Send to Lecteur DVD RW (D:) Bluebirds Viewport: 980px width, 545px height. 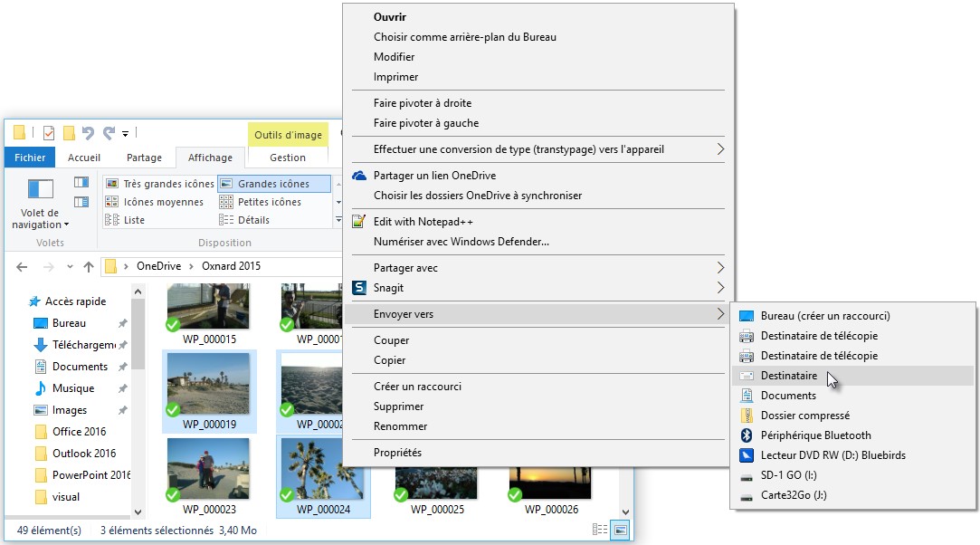point(833,455)
